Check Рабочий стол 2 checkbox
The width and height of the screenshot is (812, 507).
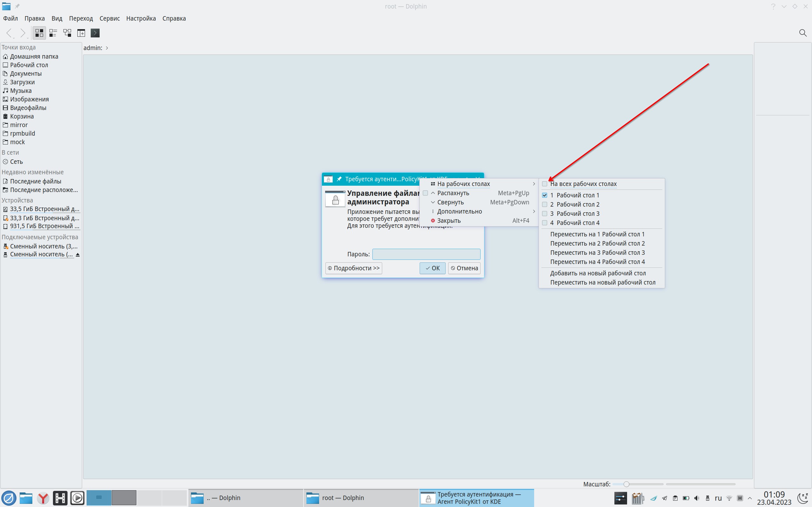tap(545, 205)
